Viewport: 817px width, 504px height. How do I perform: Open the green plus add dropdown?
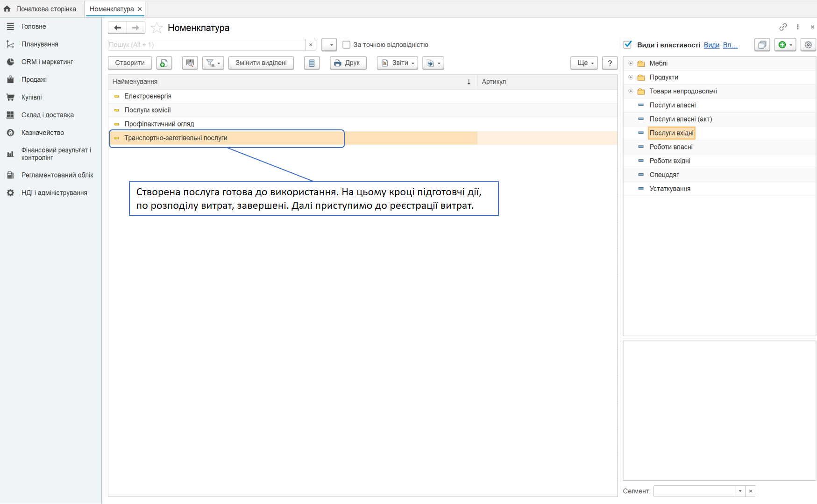point(785,45)
